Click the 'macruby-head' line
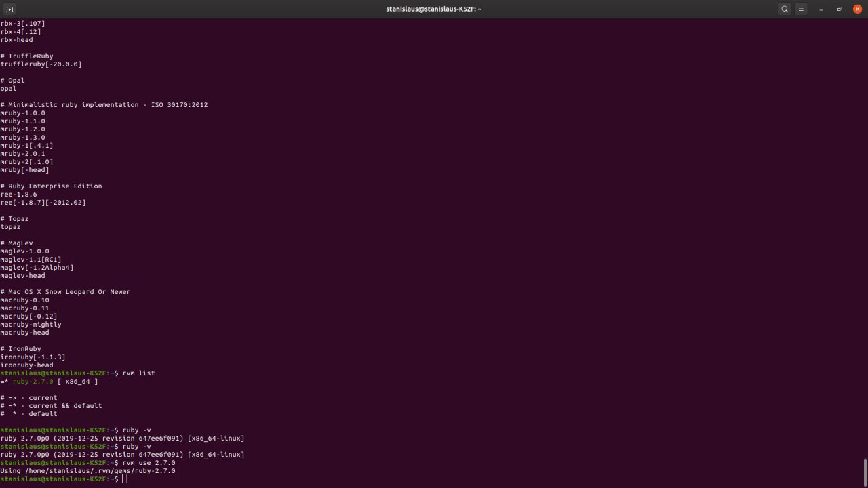Viewport: 868px width, 488px height. click(25, 333)
